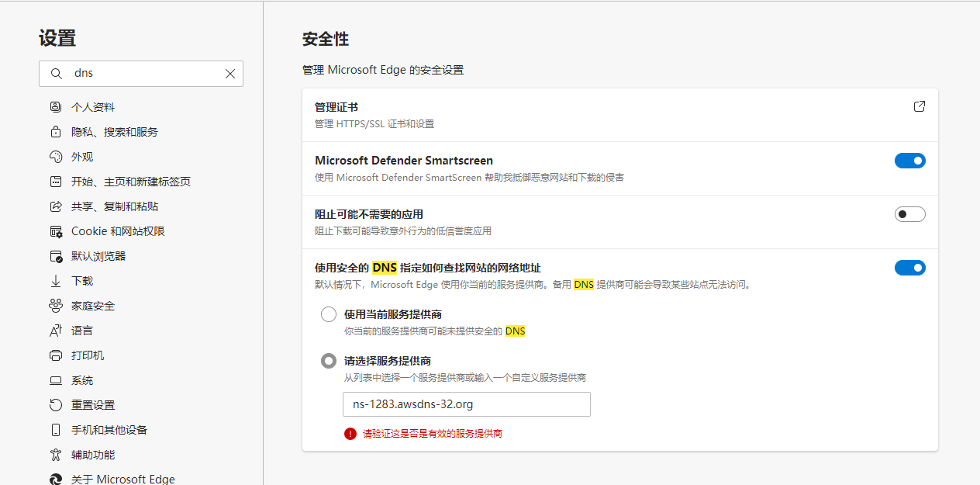Open the 管理证书 row
The image size is (980, 485).
[x=620, y=115]
